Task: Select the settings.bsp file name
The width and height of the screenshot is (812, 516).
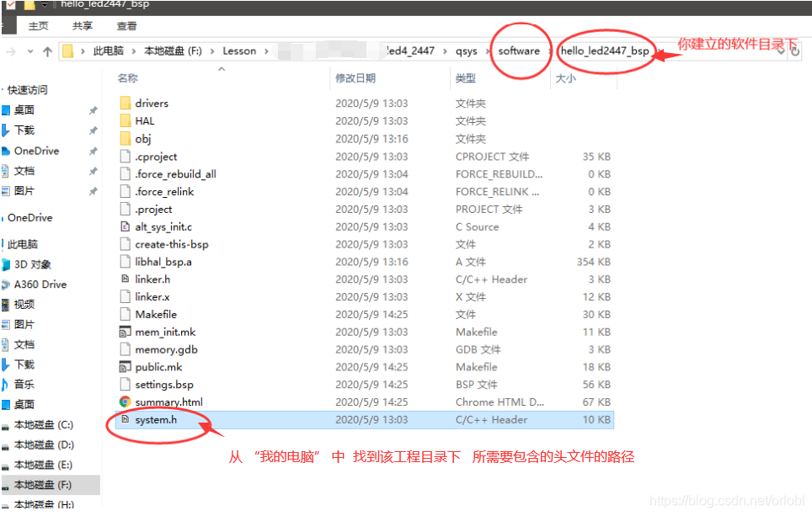Action: pos(164,385)
